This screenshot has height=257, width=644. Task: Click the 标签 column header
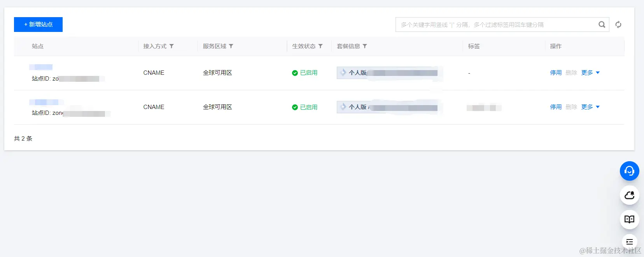click(x=474, y=46)
